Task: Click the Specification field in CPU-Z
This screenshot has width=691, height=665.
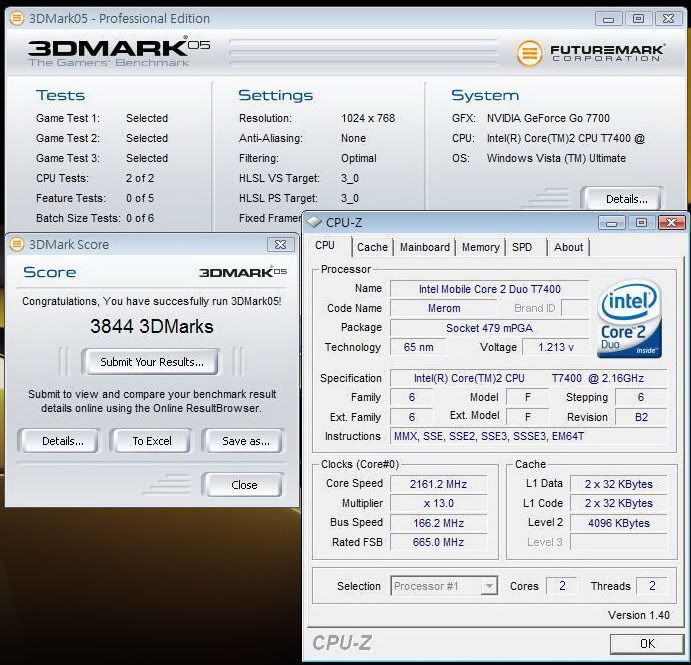Action: [x=528, y=378]
